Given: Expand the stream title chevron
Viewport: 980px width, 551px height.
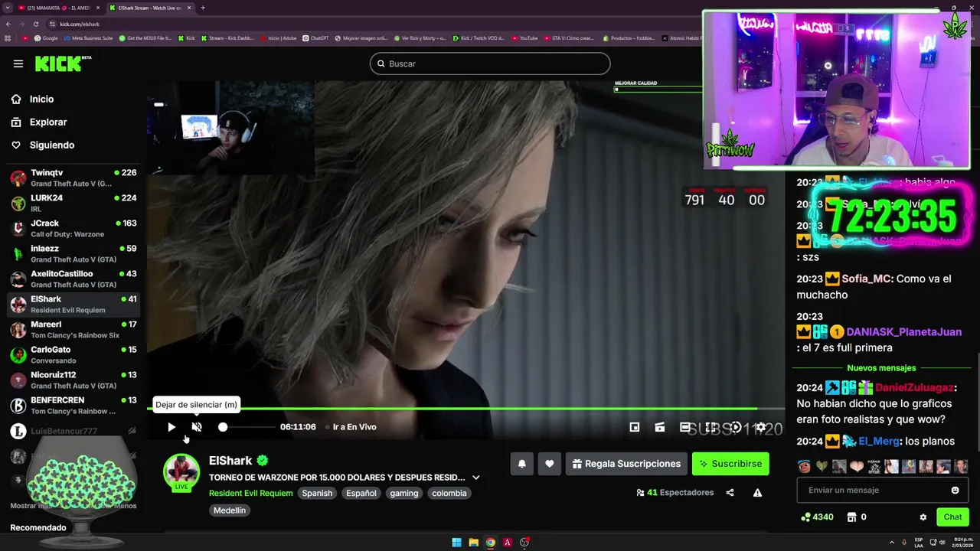Looking at the screenshot, I should tap(476, 478).
